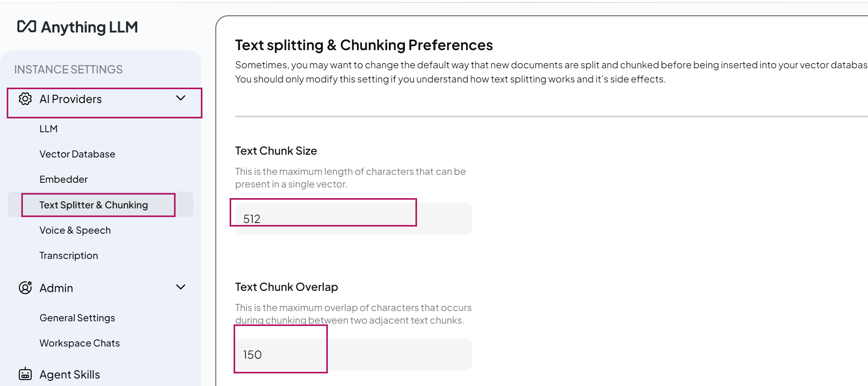Open General Settings under Admin
The image size is (868, 386).
(77, 318)
